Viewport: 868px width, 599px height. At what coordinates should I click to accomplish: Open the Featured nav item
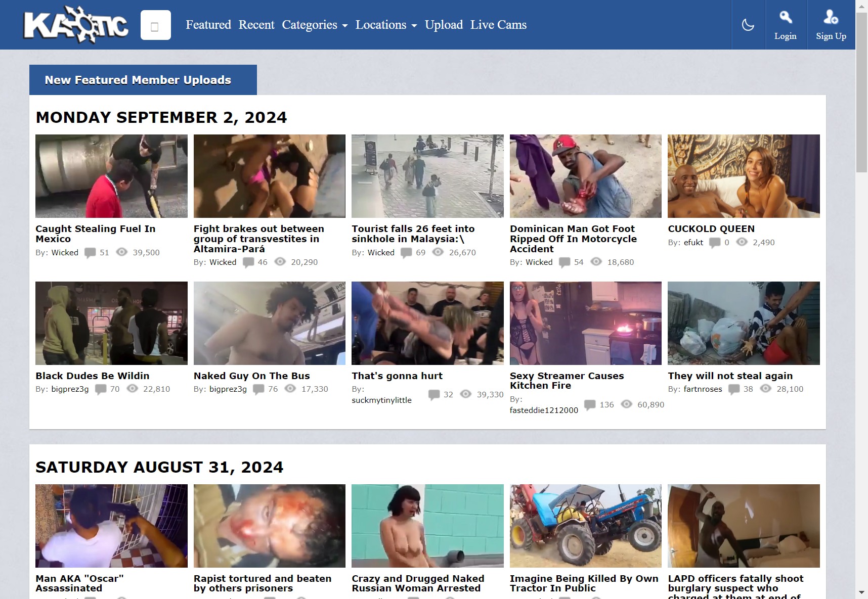208,25
